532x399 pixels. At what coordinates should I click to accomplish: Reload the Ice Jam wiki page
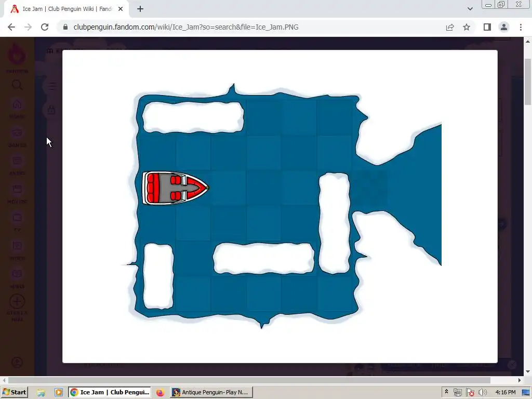pos(45,27)
